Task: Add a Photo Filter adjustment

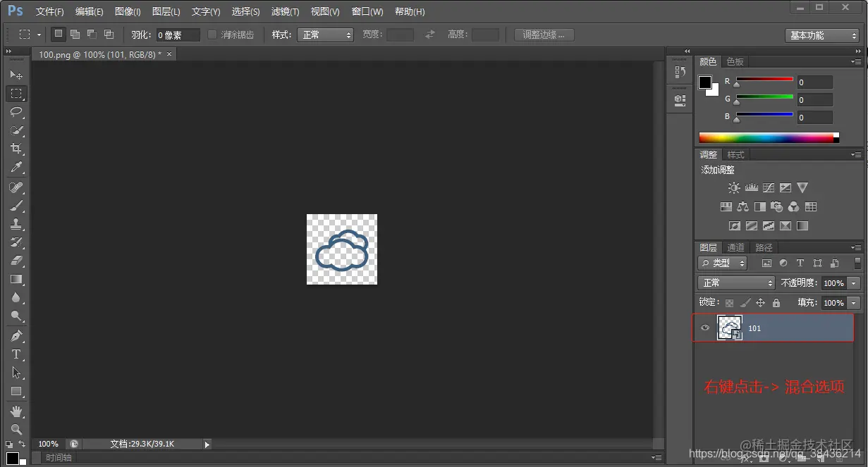Action: pos(777,207)
